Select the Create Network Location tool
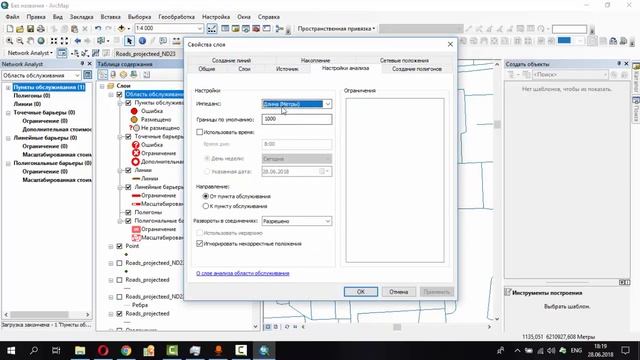Screen dimensions: 640x360 (75, 53)
